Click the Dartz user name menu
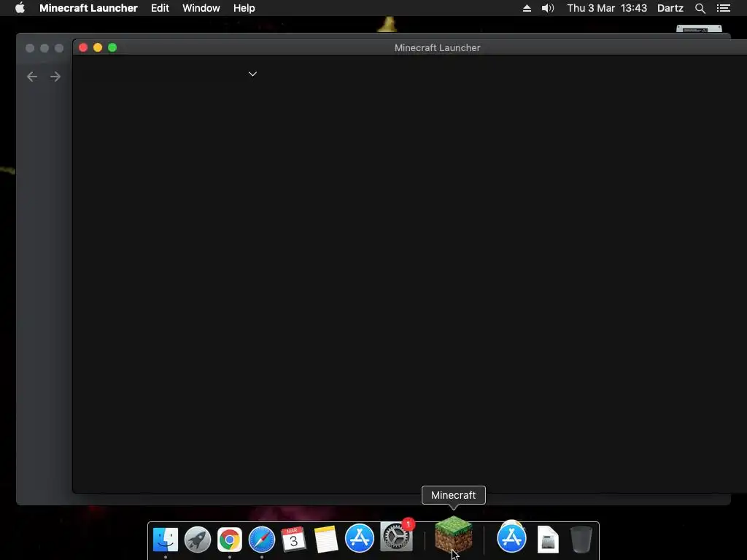 (670, 8)
